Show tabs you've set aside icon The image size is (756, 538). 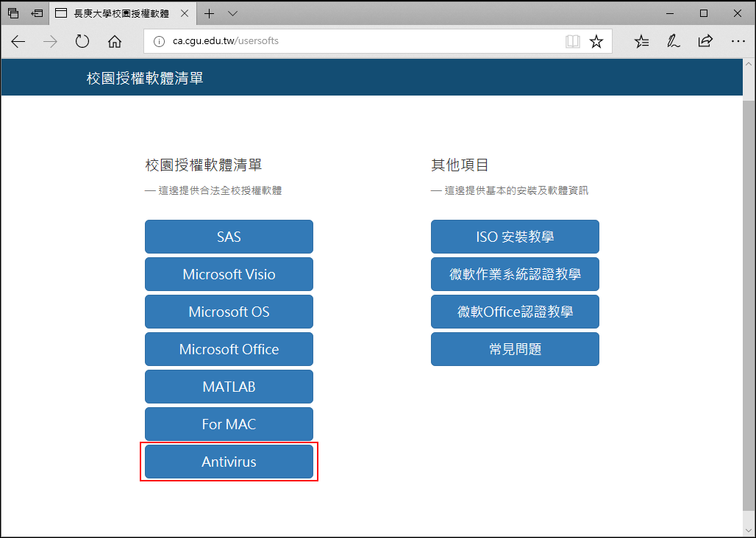13,13
